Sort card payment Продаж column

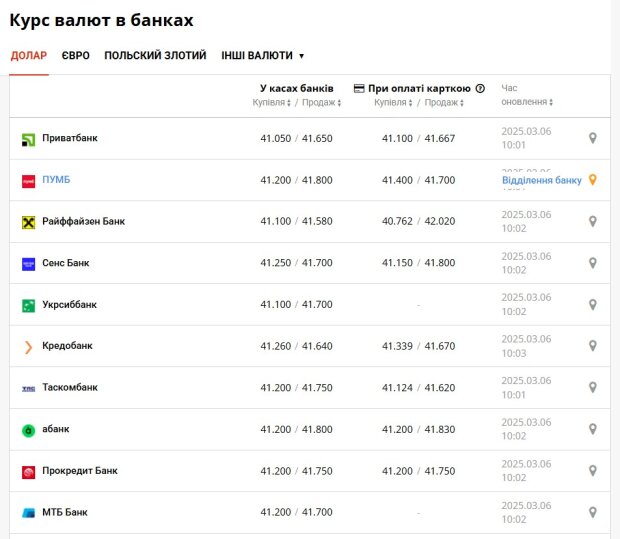click(x=444, y=102)
